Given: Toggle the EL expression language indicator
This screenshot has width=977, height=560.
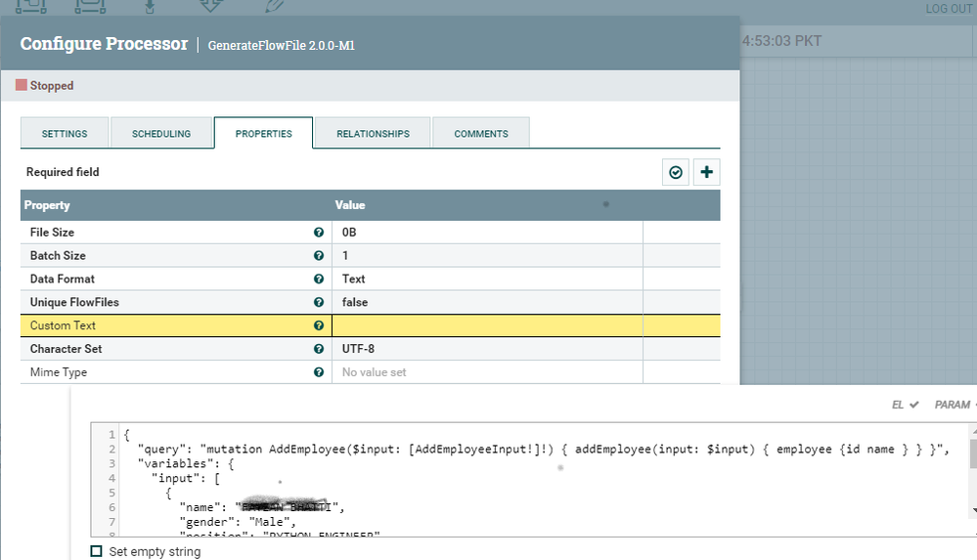Looking at the screenshot, I should tap(906, 405).
